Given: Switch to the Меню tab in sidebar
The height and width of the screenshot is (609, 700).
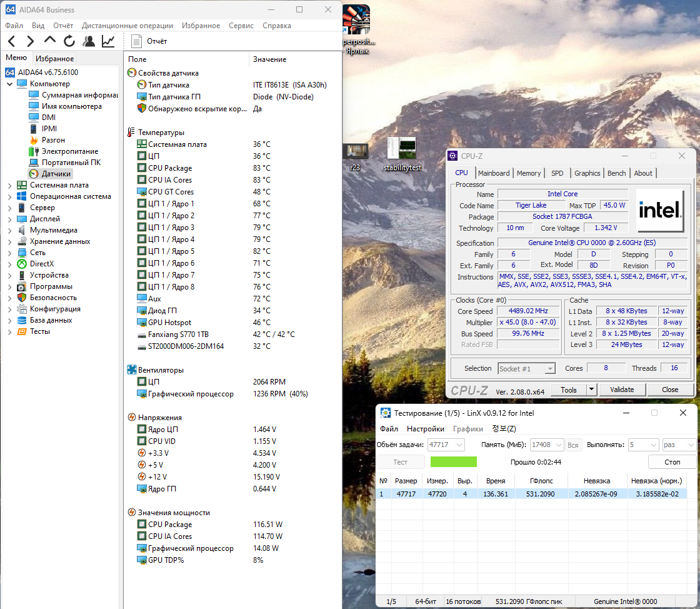Looking at the screenshot, I should pos(16,58).
